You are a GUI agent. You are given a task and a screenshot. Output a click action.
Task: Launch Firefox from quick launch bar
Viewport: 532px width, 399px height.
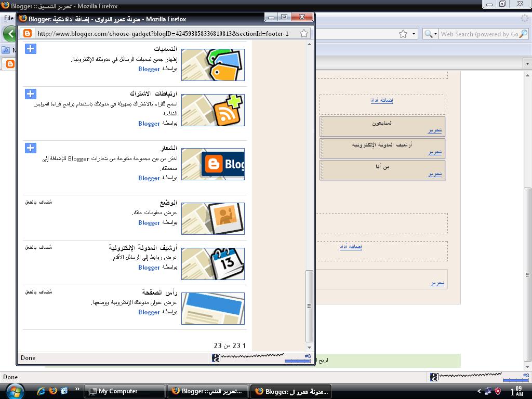tap(53, 391)
